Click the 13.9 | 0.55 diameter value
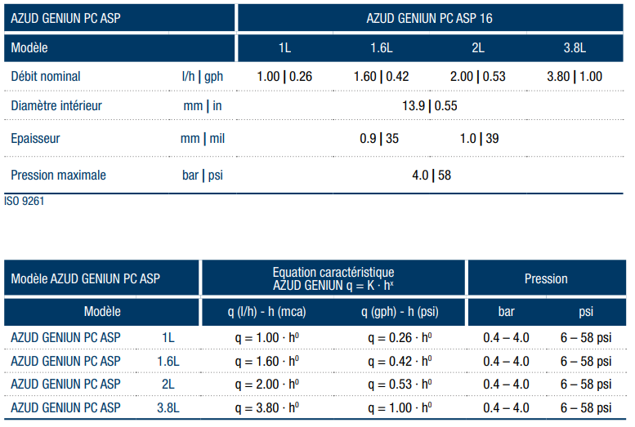The image size is (635, 427). [430, 106]
